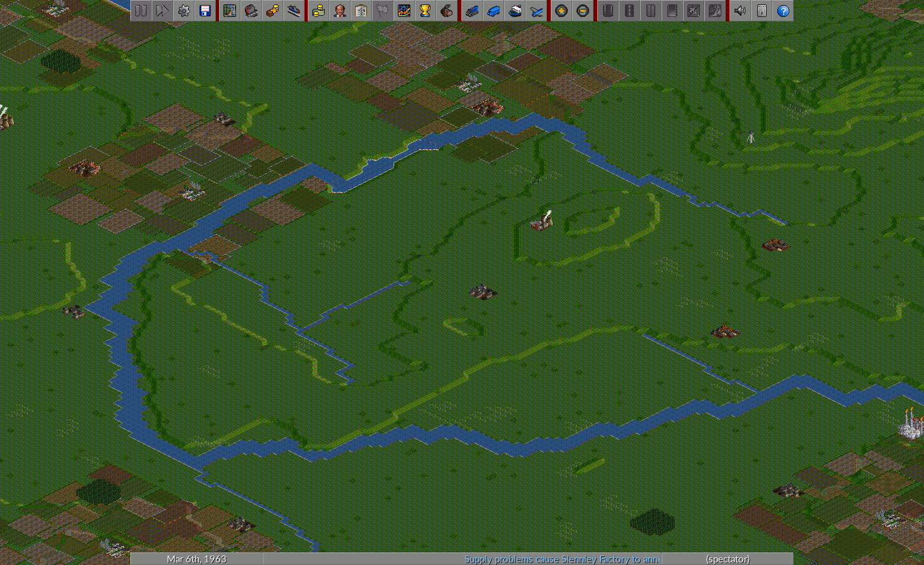Open the game options gear menu
Viewport: 924px width, 565px height.
pyautogui.click(x=184, y=11)
